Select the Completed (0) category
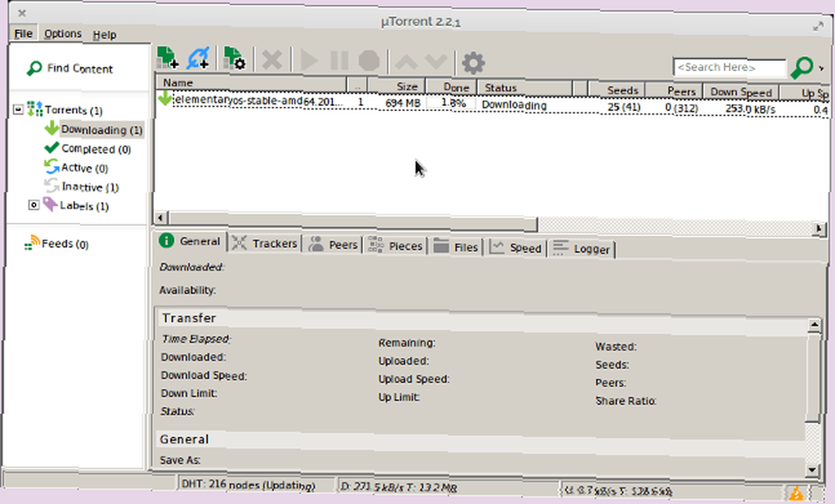 tap(96, 149)
